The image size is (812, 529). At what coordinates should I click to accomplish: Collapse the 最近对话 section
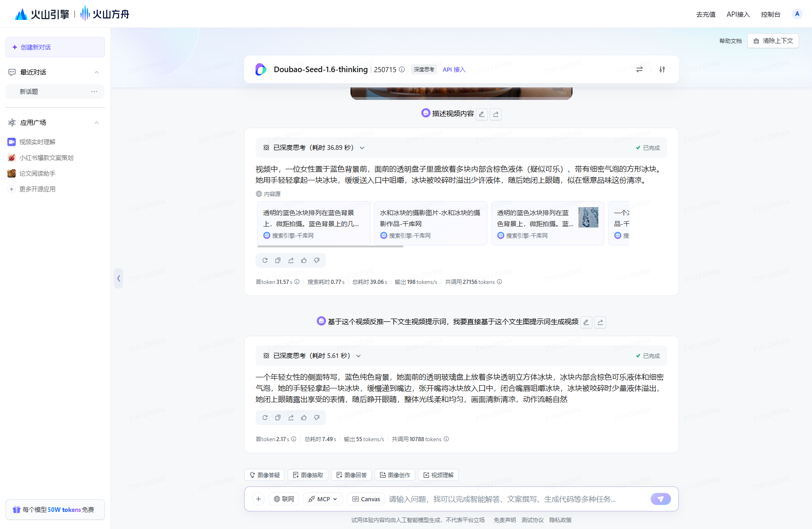click(97, 72)
